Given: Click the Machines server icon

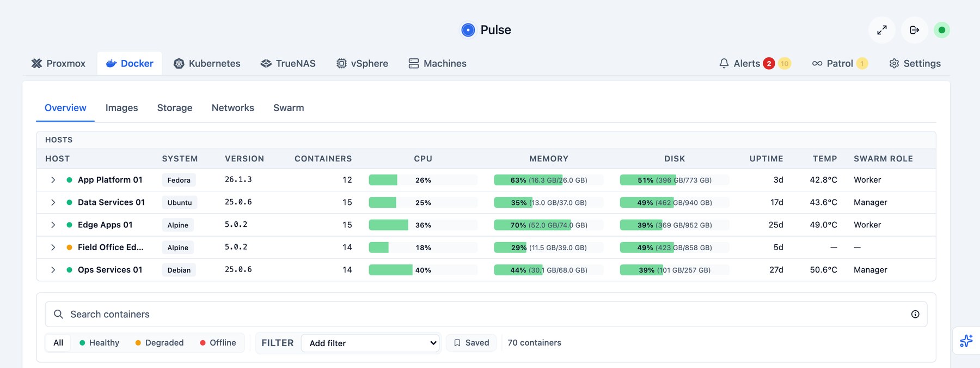Looking at the screenshot, I should (414, 64).
